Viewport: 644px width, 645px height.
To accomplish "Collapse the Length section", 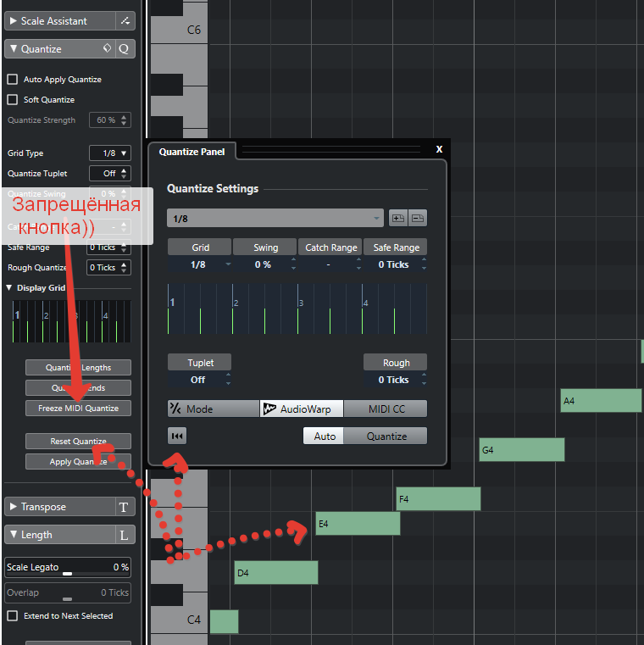I will [x=14, y=534].
